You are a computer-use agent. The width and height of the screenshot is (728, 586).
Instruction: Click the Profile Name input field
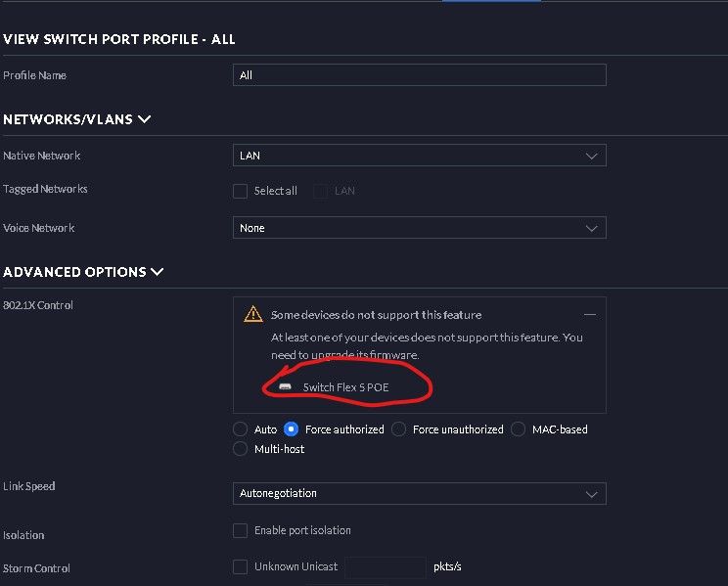[419, 75]
